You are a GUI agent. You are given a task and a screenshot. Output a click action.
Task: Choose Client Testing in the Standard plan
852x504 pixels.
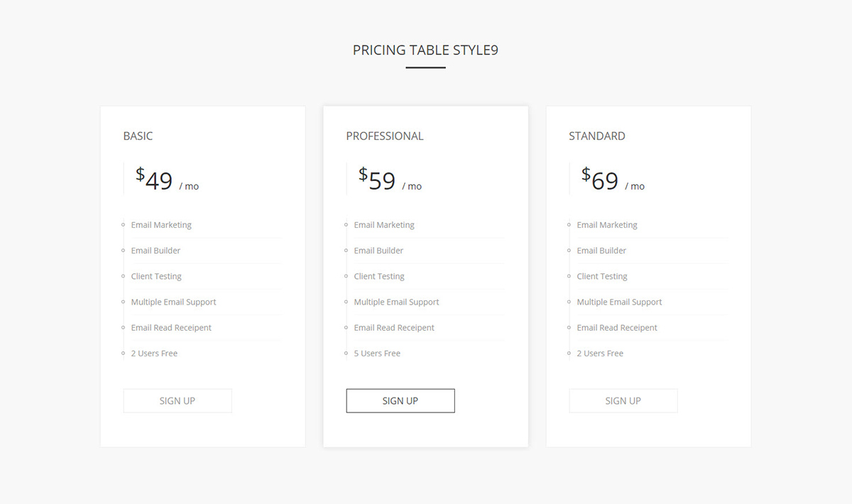point(602,276)
